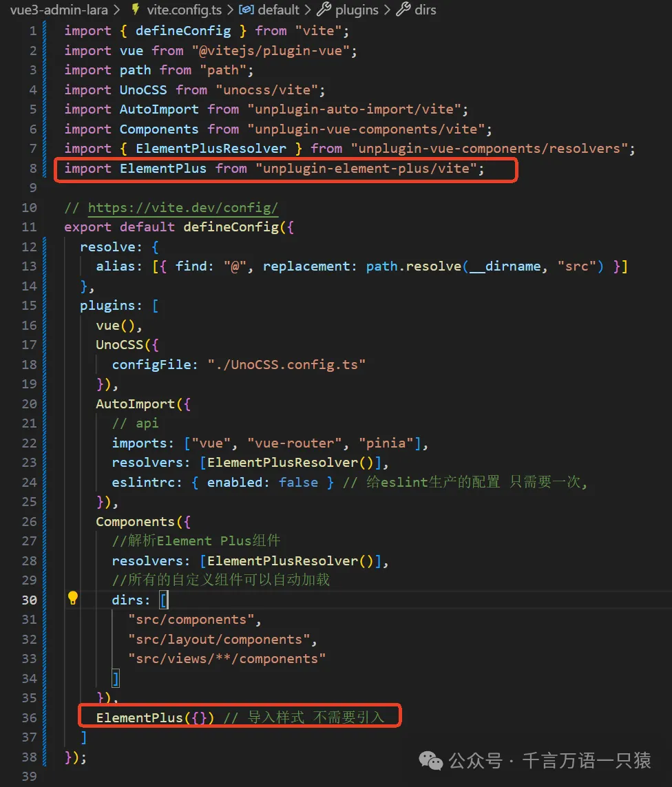
Task: Click the WeChat logo in the watermark
Action: tap(432, 761)
